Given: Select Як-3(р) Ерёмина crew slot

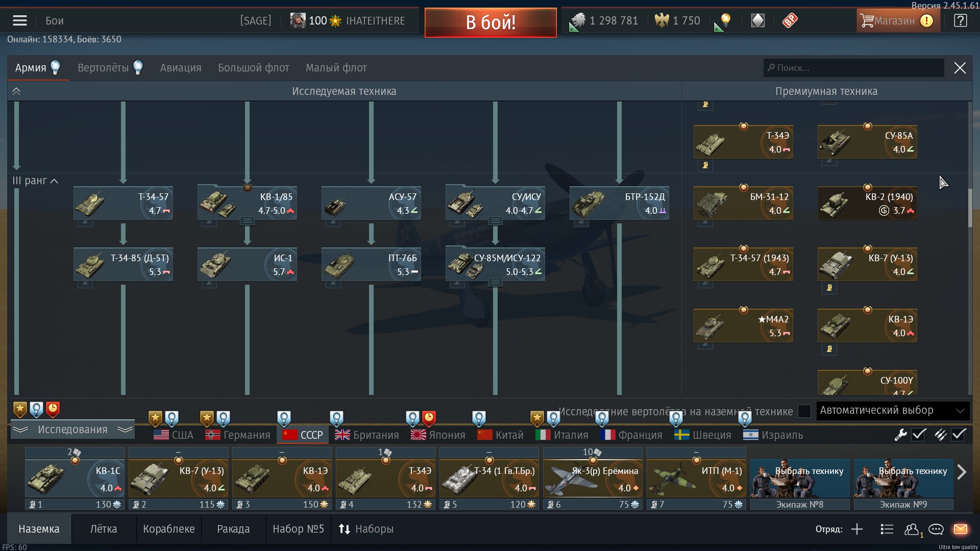Looking at the screenshot, I should pos(593,478).
